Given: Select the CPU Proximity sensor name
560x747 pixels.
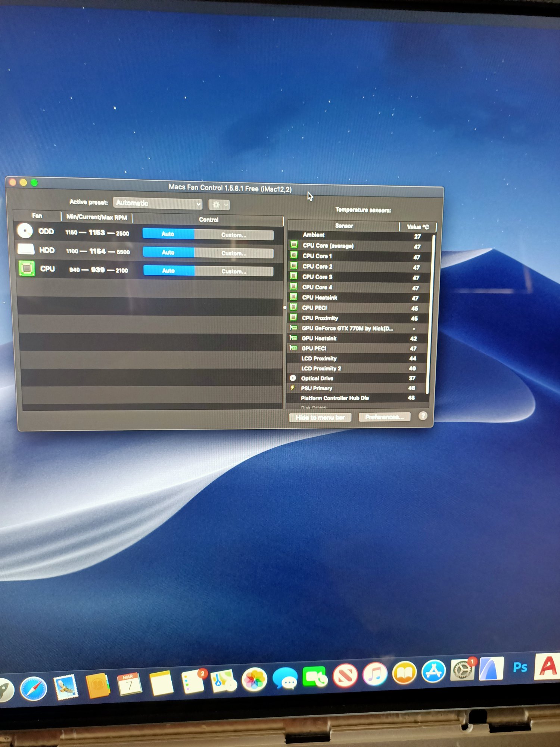Looking at the screenshot, I should (x=320, y=318).
